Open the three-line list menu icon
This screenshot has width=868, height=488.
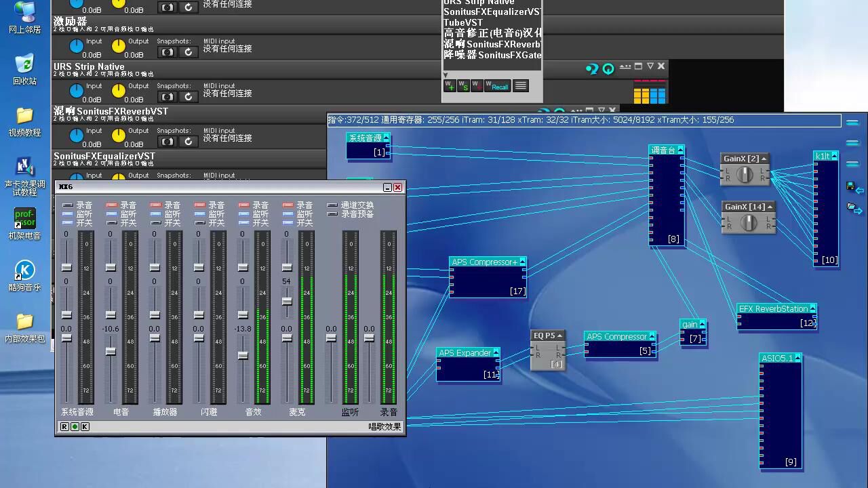pyautogui.click(x=521, y=85)
